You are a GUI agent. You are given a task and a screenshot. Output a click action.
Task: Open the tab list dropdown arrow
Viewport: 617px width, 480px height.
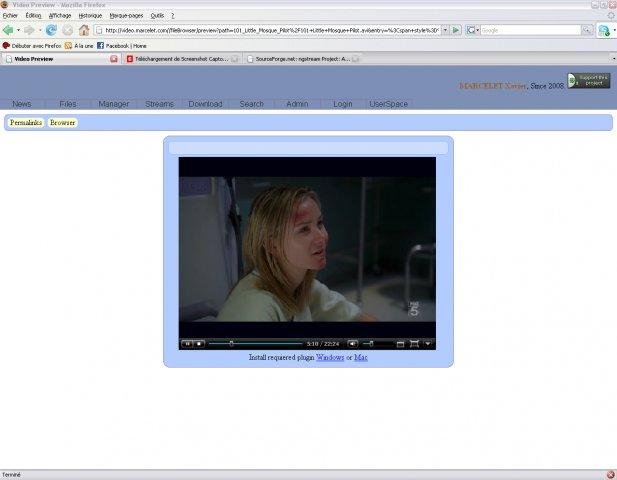point(614,59)
